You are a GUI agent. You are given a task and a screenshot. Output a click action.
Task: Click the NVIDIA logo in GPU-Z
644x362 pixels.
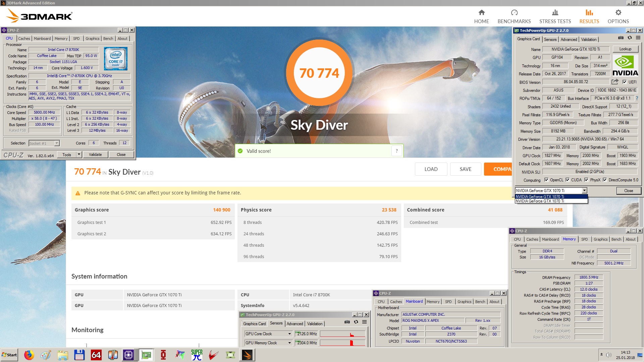(x=625, y=66)
